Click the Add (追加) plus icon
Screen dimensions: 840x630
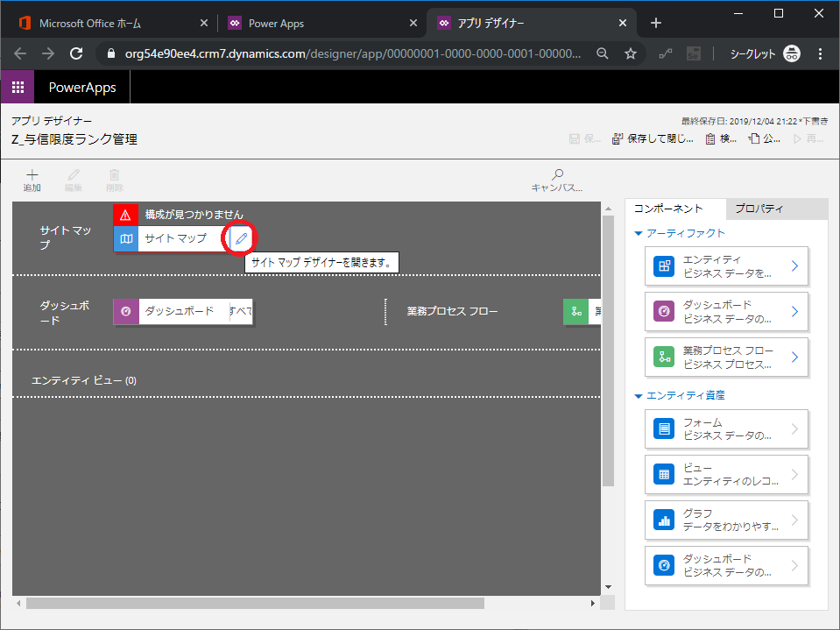(x=32, y=174)
